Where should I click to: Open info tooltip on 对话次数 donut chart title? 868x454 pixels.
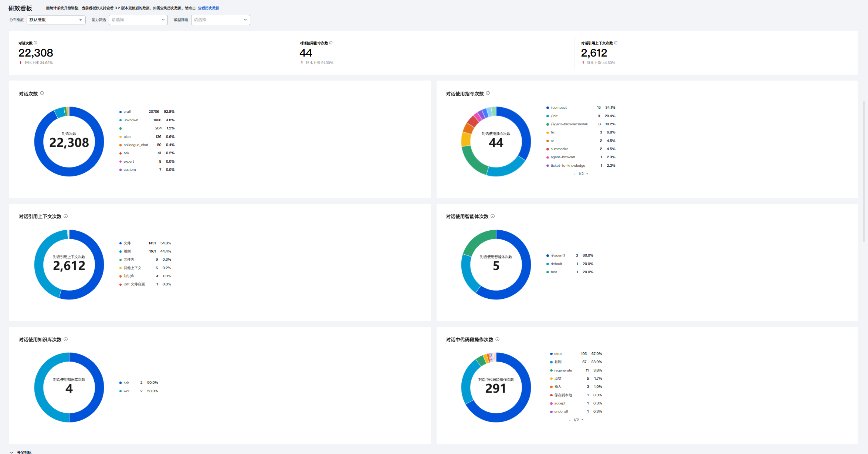coord(42,93)
